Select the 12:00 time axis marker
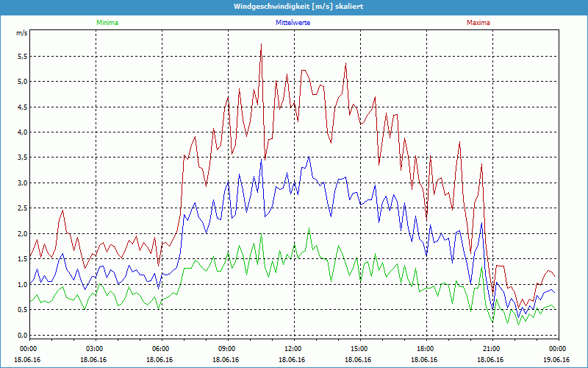 pos(293,349)
